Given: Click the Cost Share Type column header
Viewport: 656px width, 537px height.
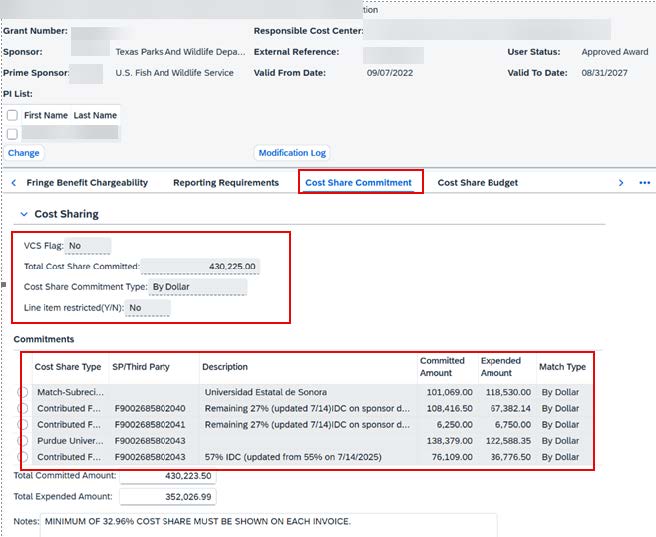Looking at the screenshot, I should [x=68, y=367].
